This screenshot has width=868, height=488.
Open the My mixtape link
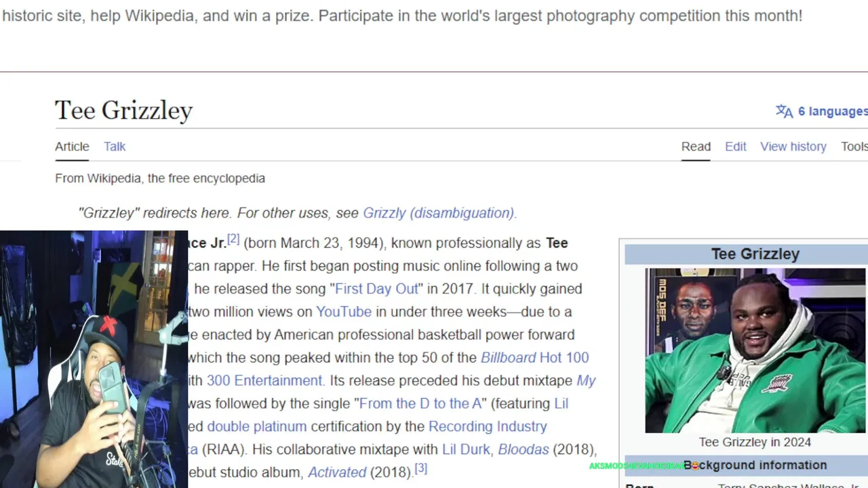click(586, 380)
